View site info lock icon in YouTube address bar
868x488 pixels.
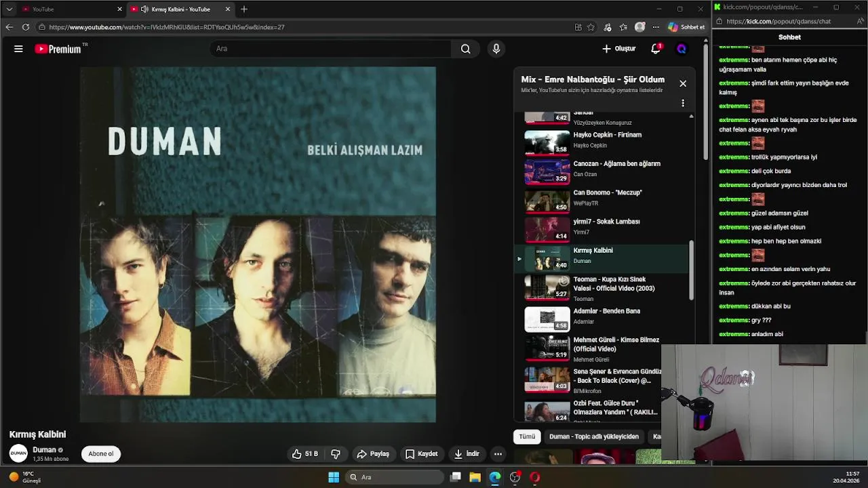coord(42,27)
